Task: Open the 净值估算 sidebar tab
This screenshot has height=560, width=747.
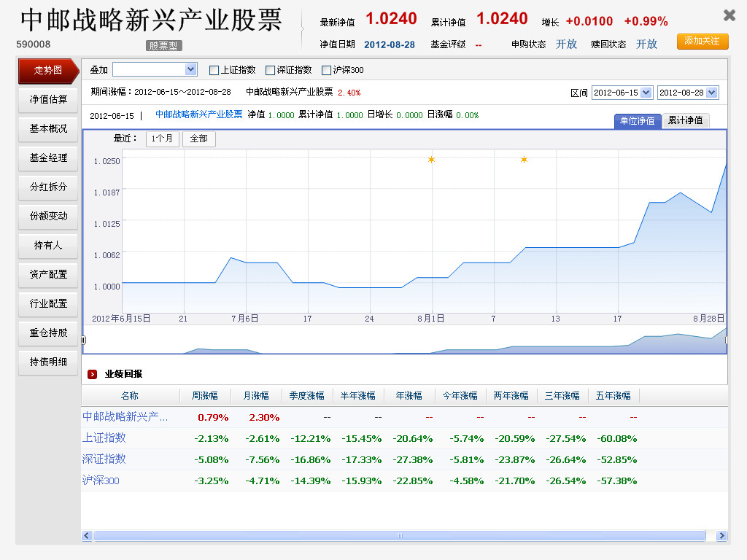Action: point(48,99)
